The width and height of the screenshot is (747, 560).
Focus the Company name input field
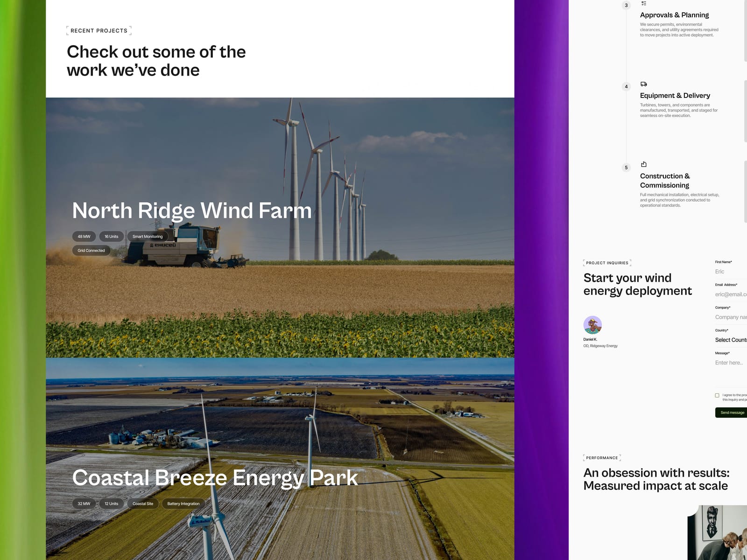point(731,317)
